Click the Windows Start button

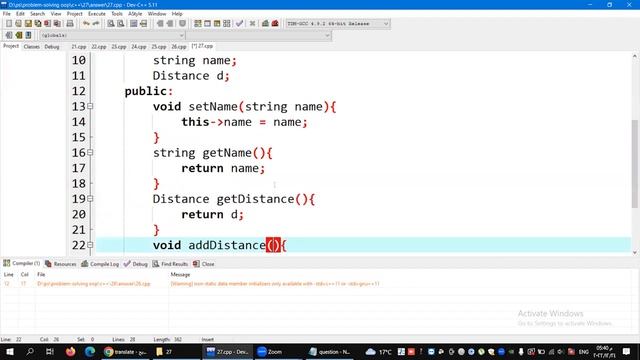click(x=10, y=351)
